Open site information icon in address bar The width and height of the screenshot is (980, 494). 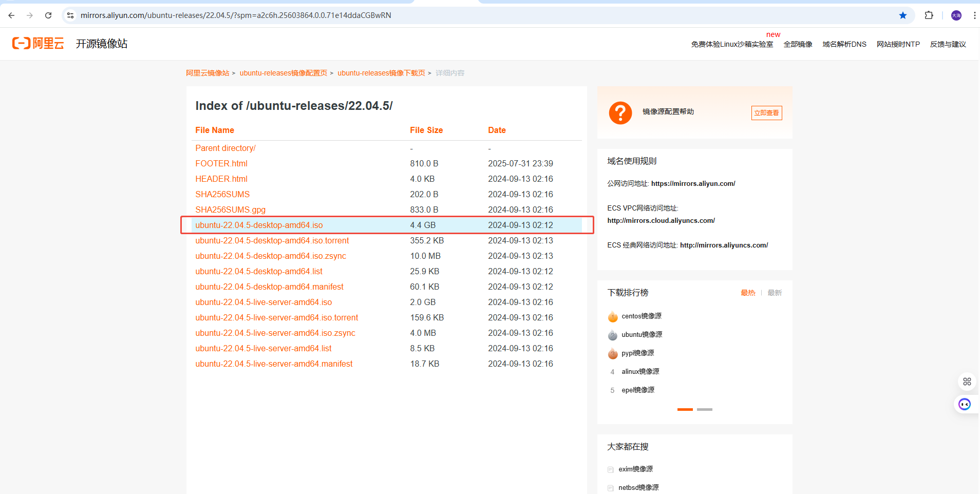click(70, 15)
